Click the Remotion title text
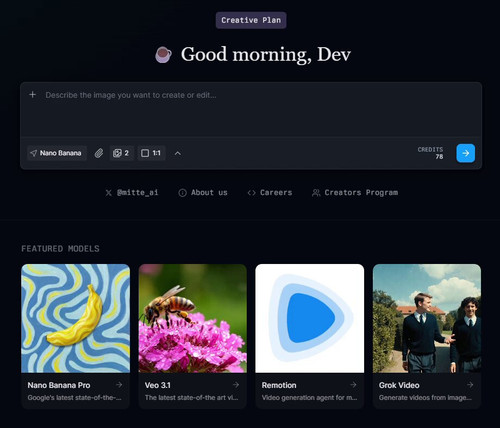Image resolution: width=500 pixels, height=428 pixels. click(279, 385)
